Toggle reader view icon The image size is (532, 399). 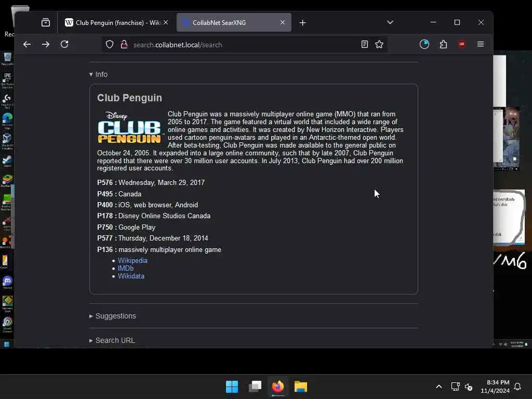coord(365,45)
